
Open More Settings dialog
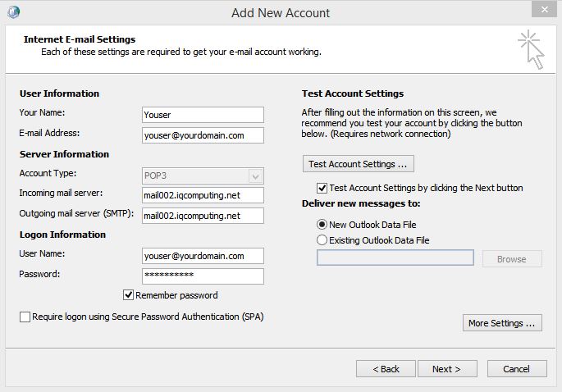pos(502,323)
